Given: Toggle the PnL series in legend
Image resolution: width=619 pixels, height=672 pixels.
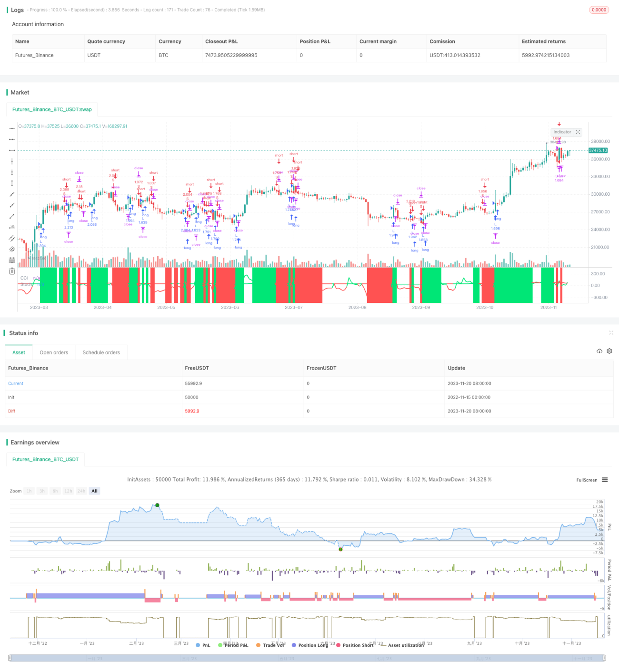Looking at the screenshot, I should (203, 645).
